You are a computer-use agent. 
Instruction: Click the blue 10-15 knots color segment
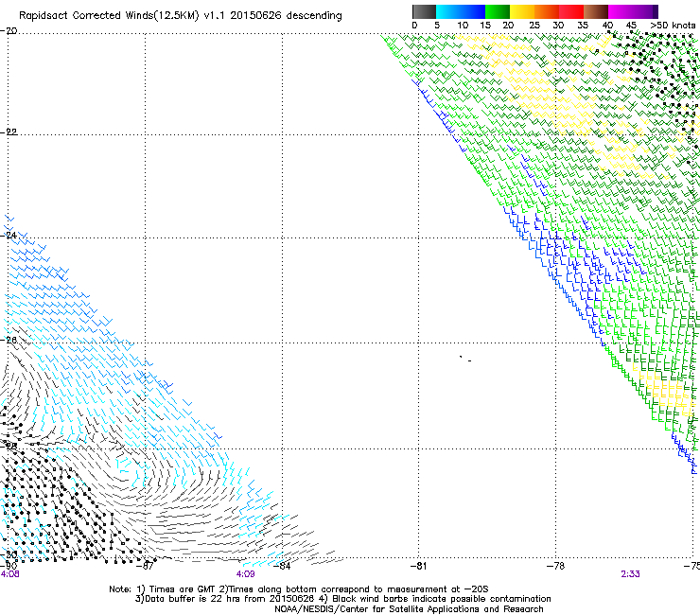pos(473,11)
